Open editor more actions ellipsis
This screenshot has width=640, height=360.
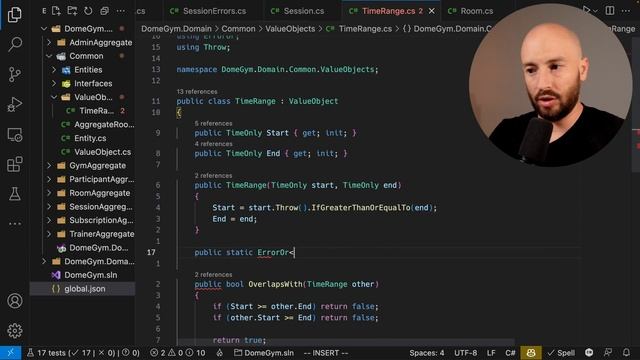click(x=626, y=11)
